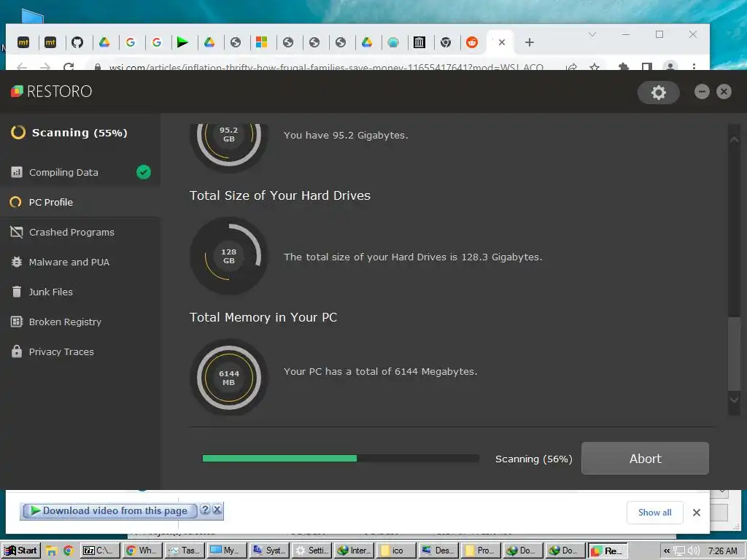747x560 pixels.
Task: Open the Inter... taskbar item
Action: (353, 551)
